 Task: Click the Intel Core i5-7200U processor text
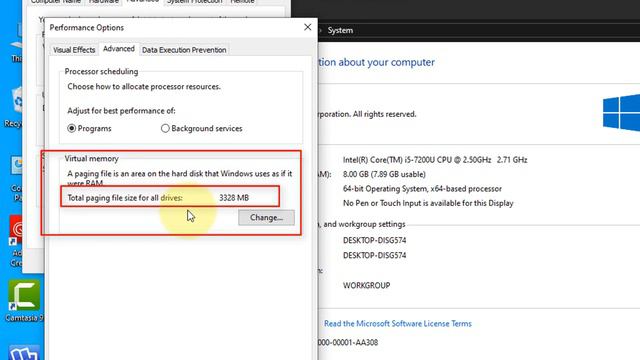[435, 160]
